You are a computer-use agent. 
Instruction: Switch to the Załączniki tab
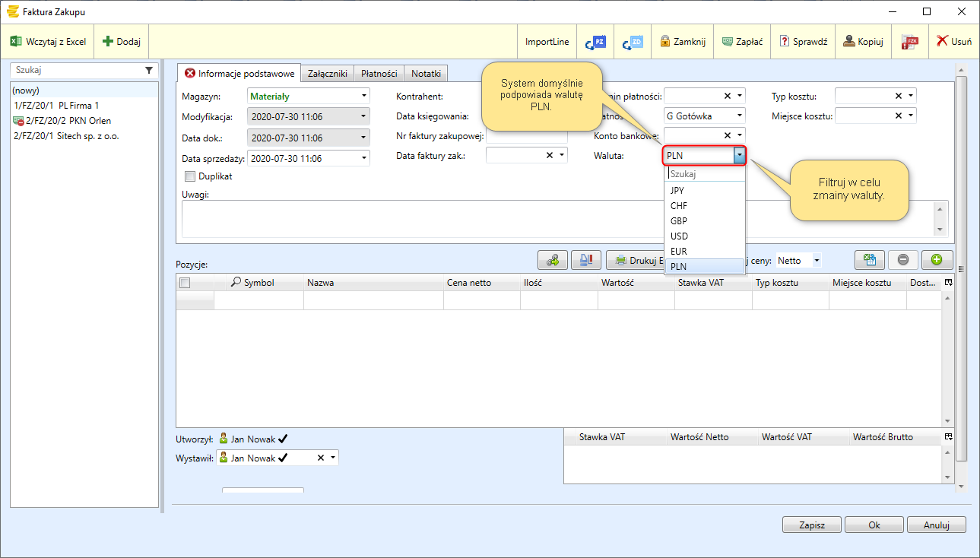[328, 74]
